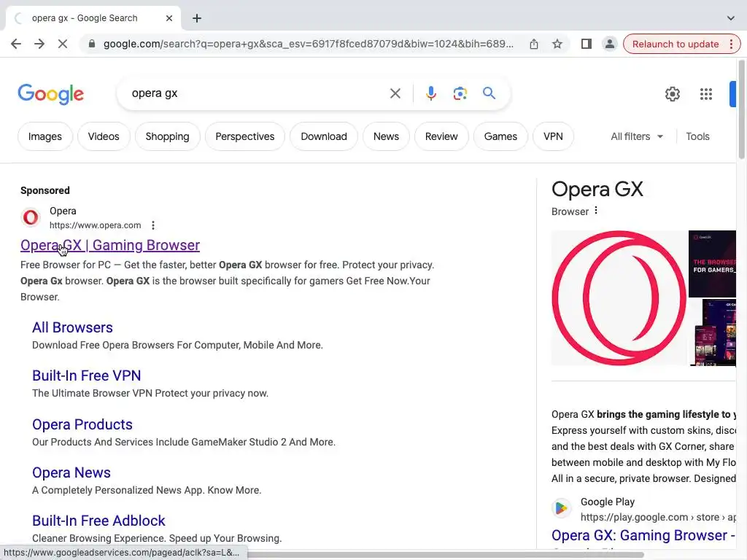Go to Google home via the Google logo
The height and width of the screenshot is (560, 747).
(51, 94)
